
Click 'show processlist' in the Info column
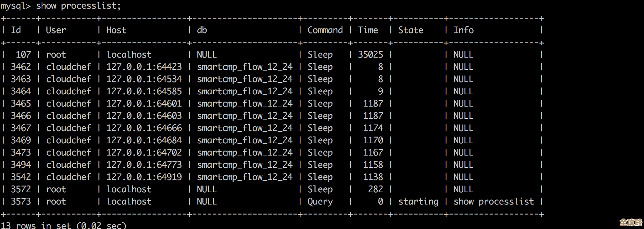click(x=493, y=202)
